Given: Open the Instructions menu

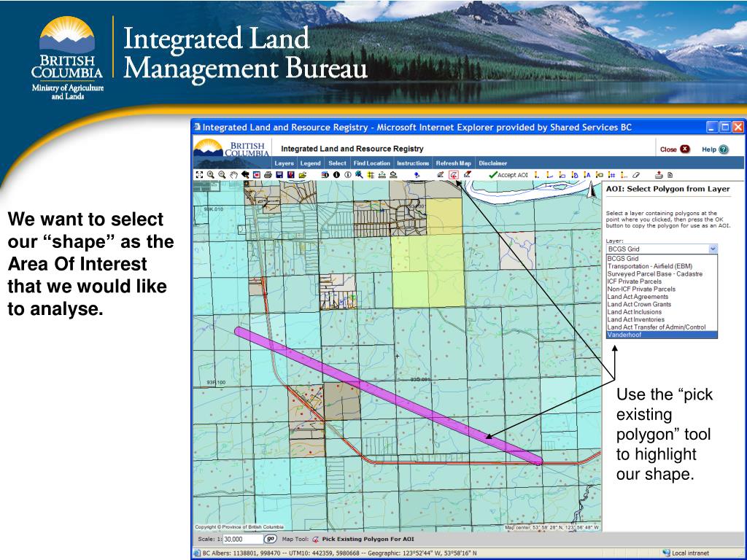Looking at the screenshot, I should [x=413, y=163].
